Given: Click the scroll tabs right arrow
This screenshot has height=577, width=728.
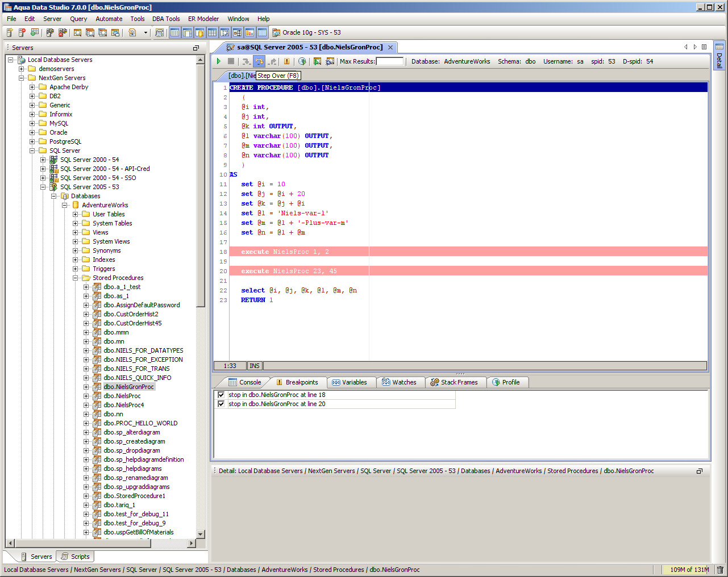Looking at the screenshot, I should [x=694, y=47].
